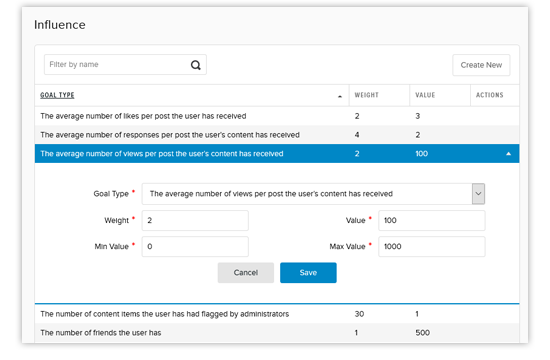This screenshot has width=550, height=360.
Task: Click value 500 in the friends row
Action: pyautogui.click(x=422, y=333)
